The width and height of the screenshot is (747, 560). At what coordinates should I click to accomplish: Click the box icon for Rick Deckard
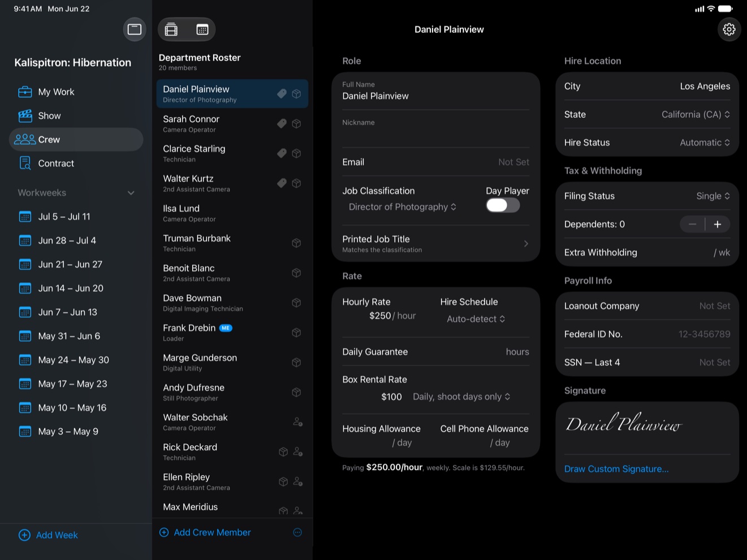(283, 452)
